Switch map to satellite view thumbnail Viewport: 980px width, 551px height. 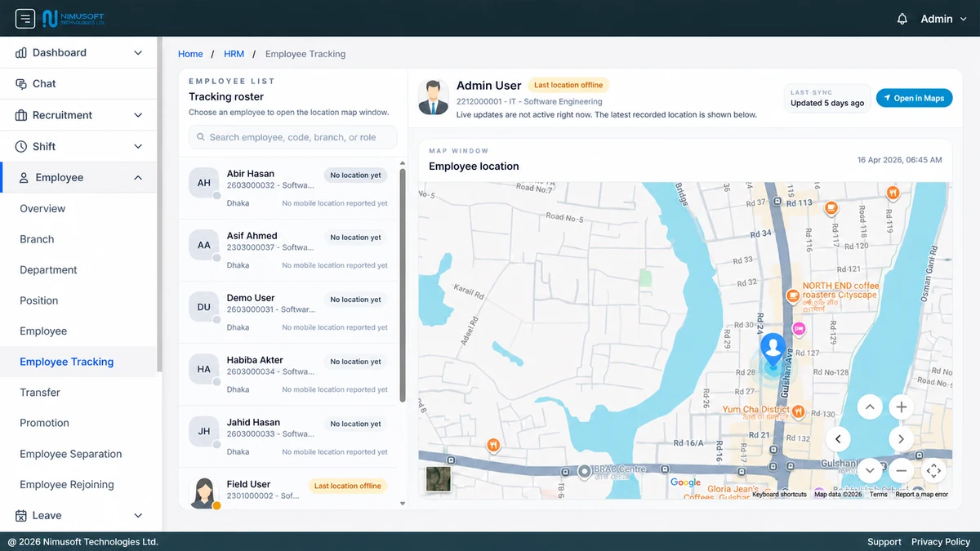439,478
